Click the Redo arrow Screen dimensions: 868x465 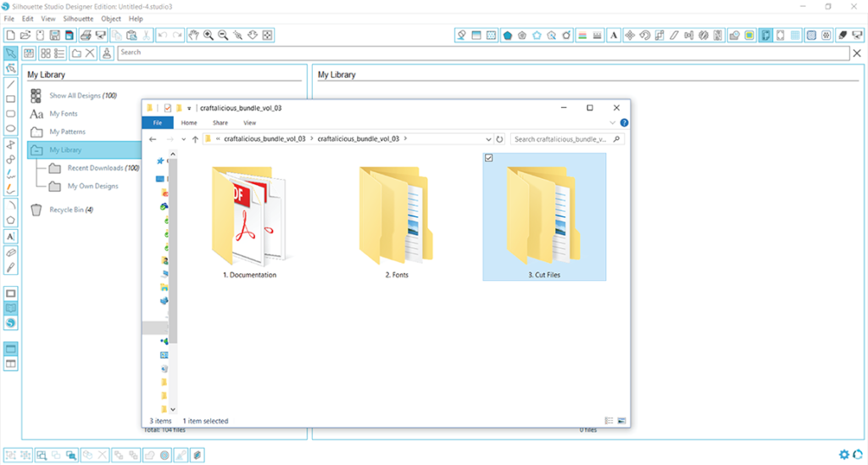tap(177, 36)
